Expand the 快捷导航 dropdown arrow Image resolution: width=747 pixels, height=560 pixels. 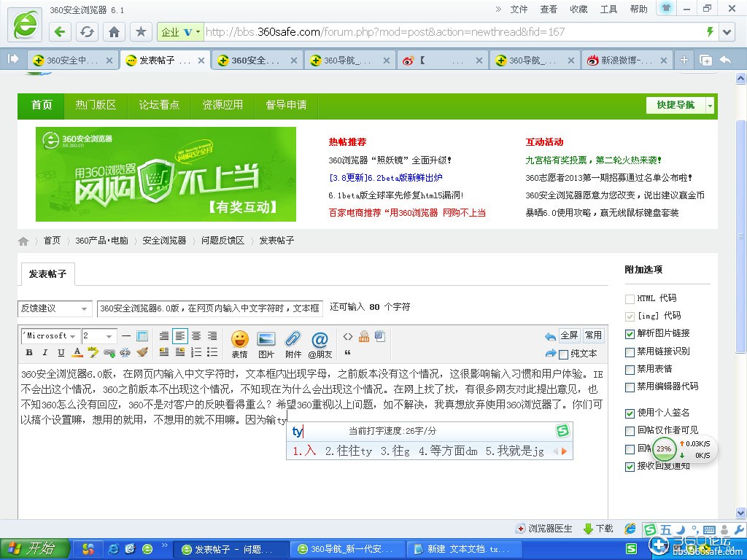710,105
